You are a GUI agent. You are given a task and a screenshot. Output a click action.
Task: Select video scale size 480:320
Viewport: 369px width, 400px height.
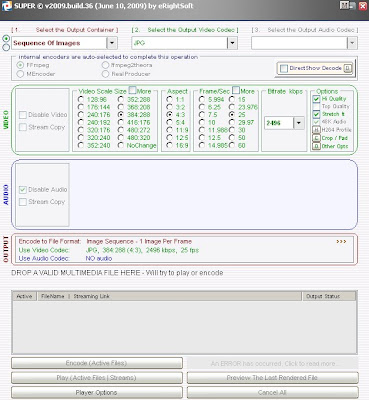tap(121, 138)
